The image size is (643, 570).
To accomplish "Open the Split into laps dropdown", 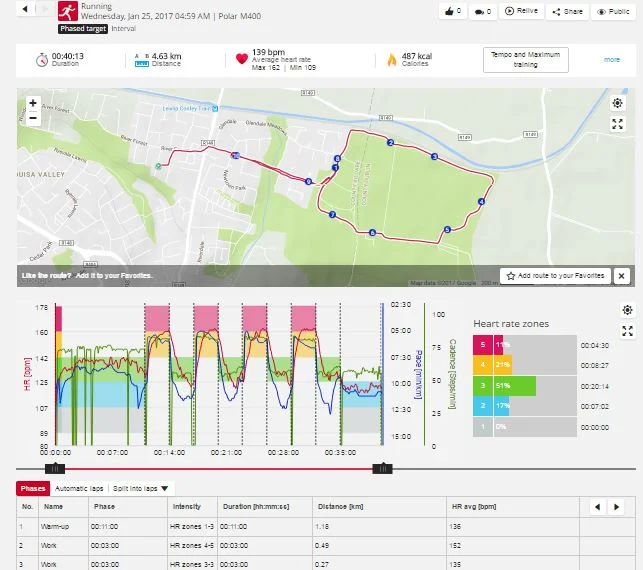I will click(x=140, y=488).
